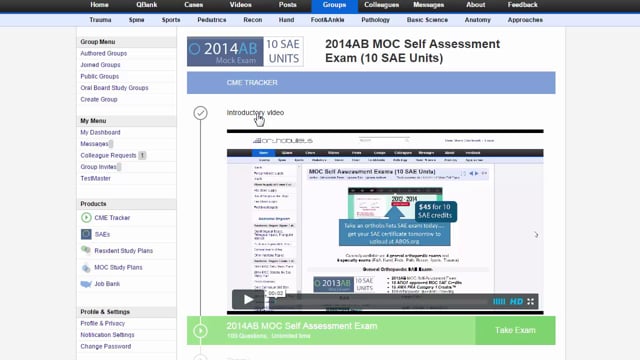The width and height of the screenshot is (640, 360).
Task: Play the introductory video
Action: click(x=248, y=300)
